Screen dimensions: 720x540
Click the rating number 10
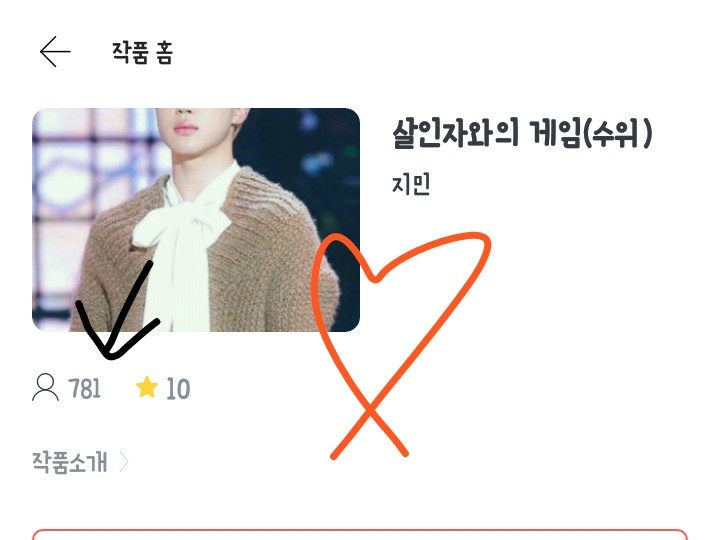(x=178, y=389)
